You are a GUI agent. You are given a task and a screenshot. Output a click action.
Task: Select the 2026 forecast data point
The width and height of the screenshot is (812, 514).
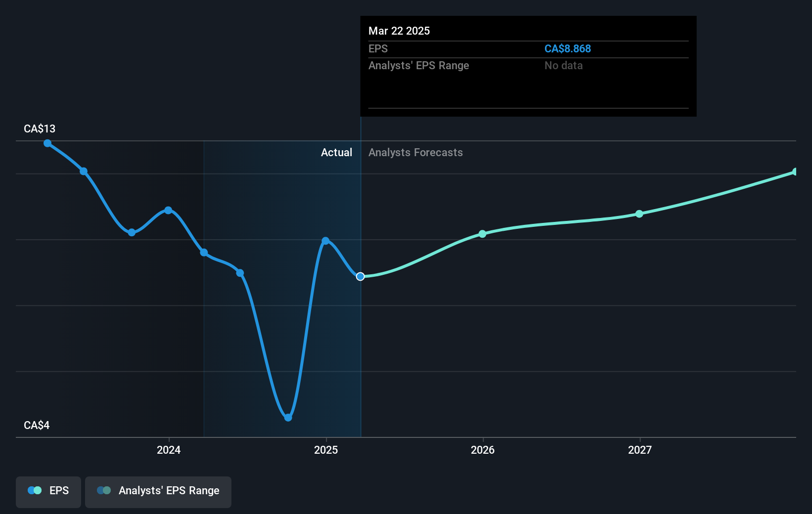coord(482,234)
